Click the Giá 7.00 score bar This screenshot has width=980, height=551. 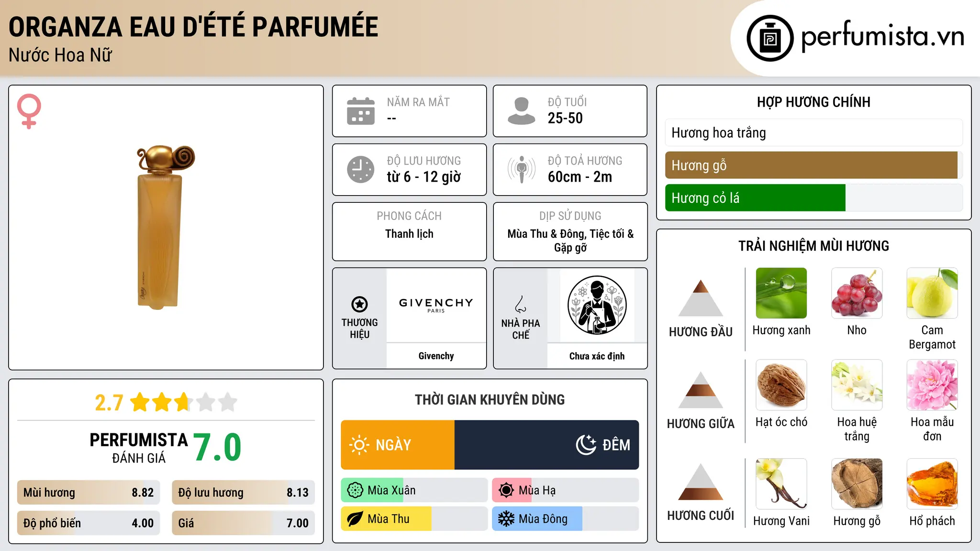(x=243, y=523)
